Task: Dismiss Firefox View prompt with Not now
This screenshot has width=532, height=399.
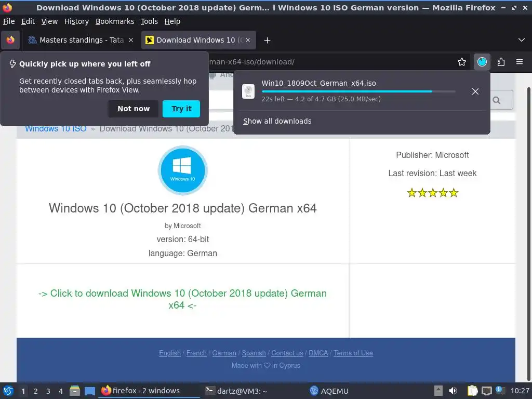Action: pos(134,109)
